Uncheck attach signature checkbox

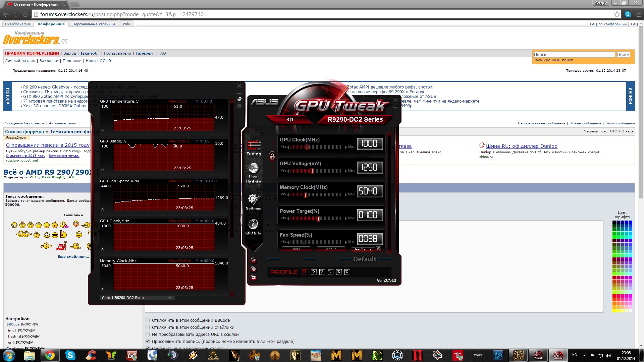click(x=148, y=341)
